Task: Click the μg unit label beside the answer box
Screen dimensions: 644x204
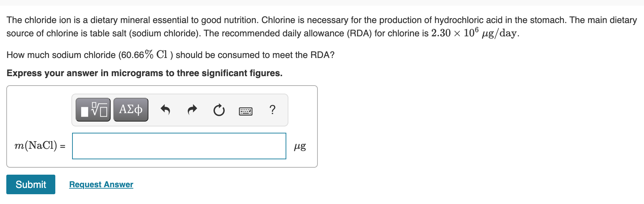Action: [x=300, y=146]
